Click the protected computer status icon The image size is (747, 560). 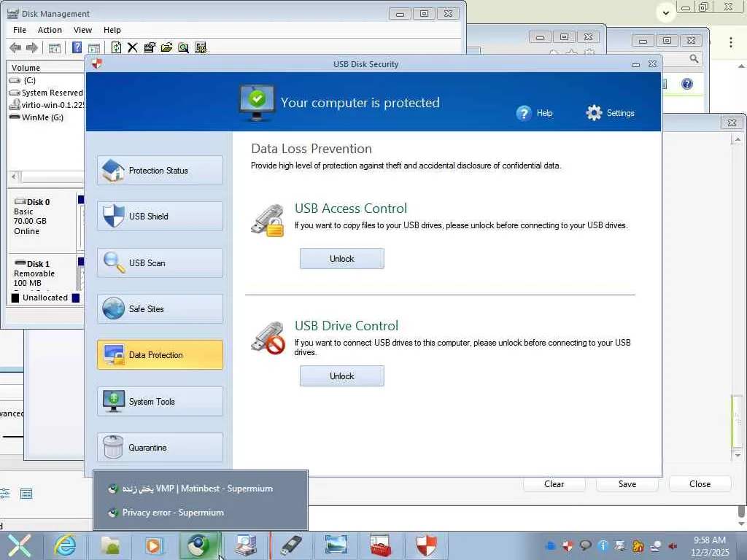click(x=257, y=102)
